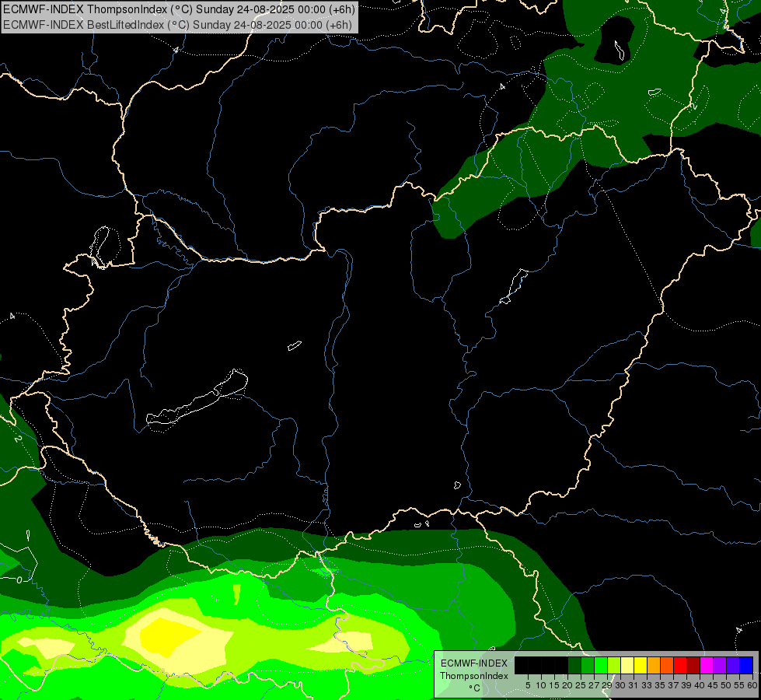This screenshot has width=761, height=700.
Task: Click the violet 50–55 legend swatch
Action: coord(733,666)
